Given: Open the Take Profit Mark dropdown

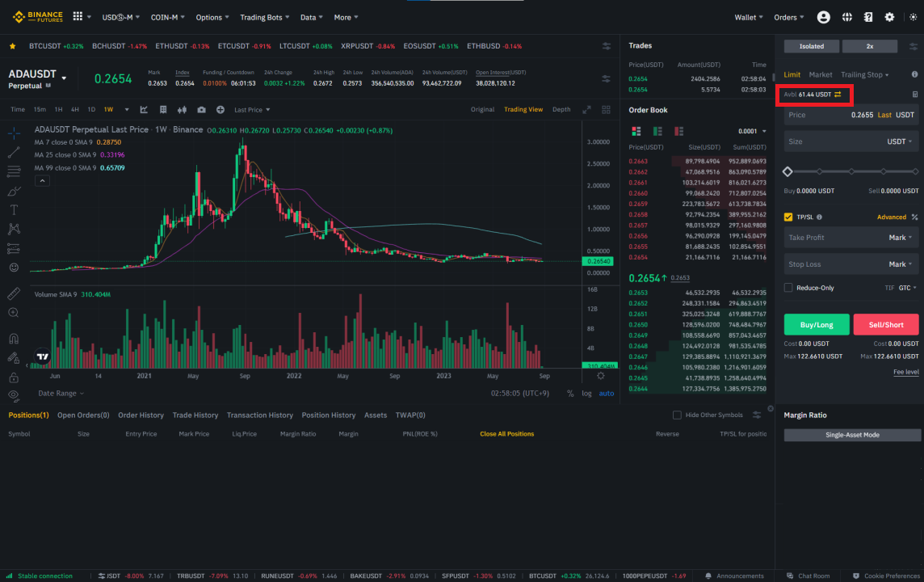Looking at the screenshot, I should [x=901, y=238].
